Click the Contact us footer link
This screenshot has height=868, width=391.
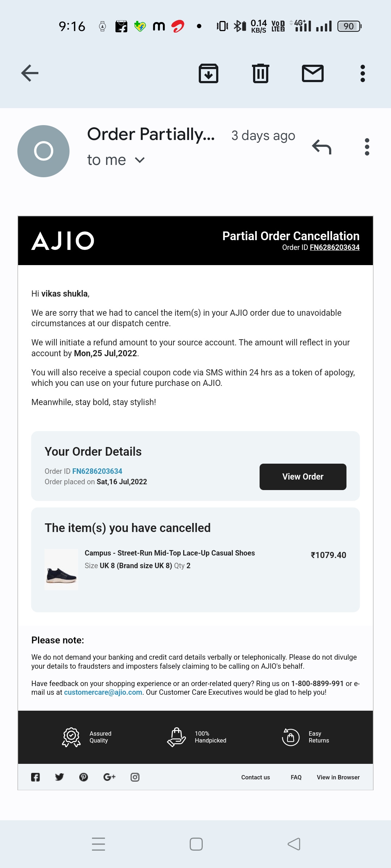(256, 778)
